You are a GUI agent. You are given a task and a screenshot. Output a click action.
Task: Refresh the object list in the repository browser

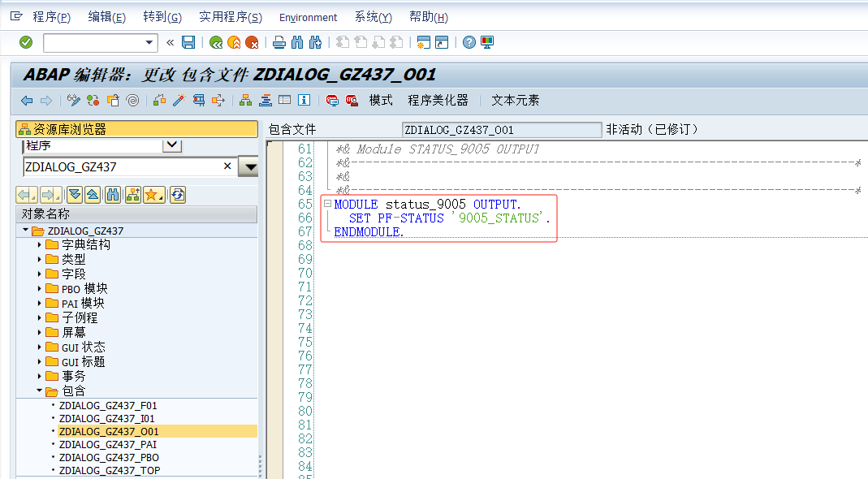pyautogui.click(x=177, y=194)
